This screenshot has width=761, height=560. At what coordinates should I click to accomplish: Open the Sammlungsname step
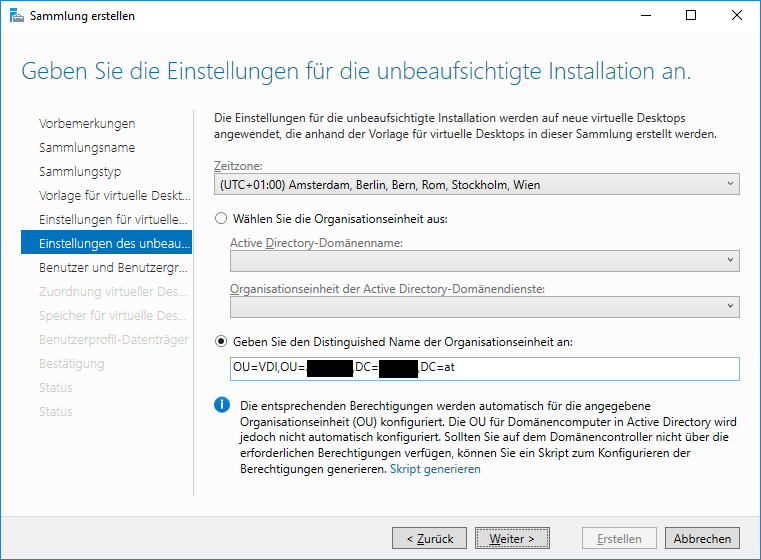tap(87, 148)
